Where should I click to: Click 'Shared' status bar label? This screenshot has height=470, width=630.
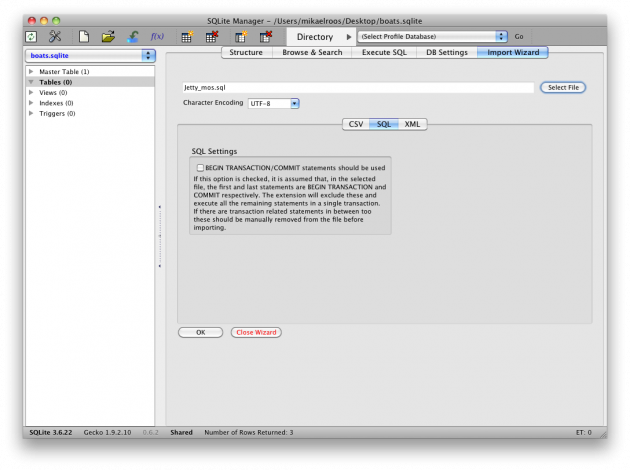(181, 432)
